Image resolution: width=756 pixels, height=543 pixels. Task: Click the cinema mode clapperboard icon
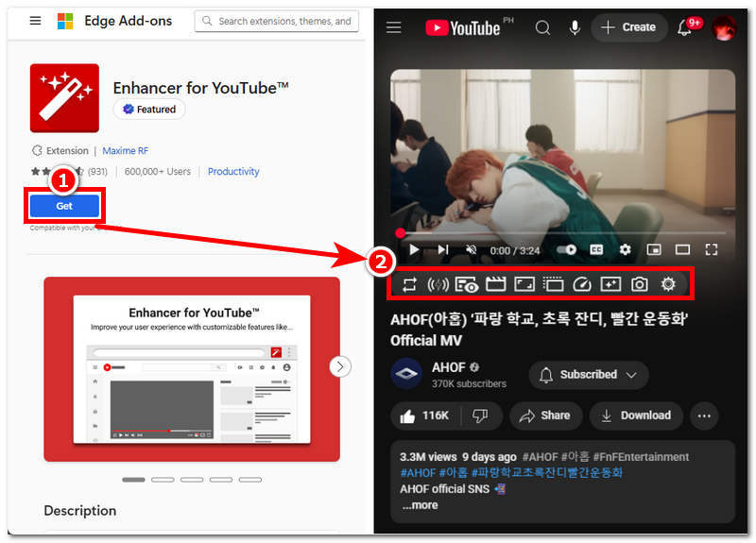point(495,284)
